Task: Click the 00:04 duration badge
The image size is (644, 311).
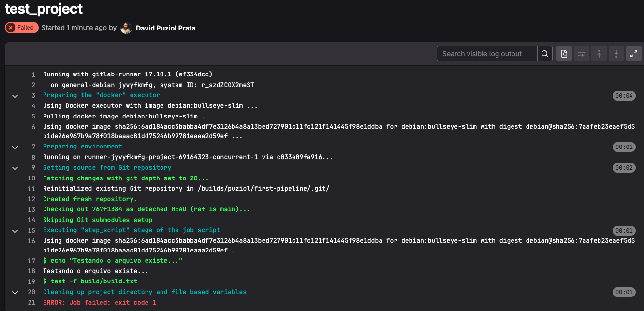Action: [623, 96]
